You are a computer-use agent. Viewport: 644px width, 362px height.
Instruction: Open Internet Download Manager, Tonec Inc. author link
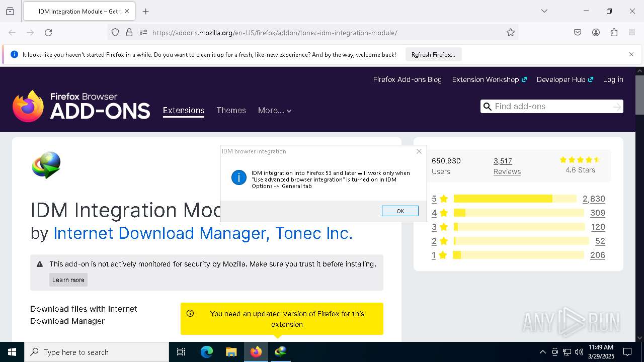(x=203, y=233)
